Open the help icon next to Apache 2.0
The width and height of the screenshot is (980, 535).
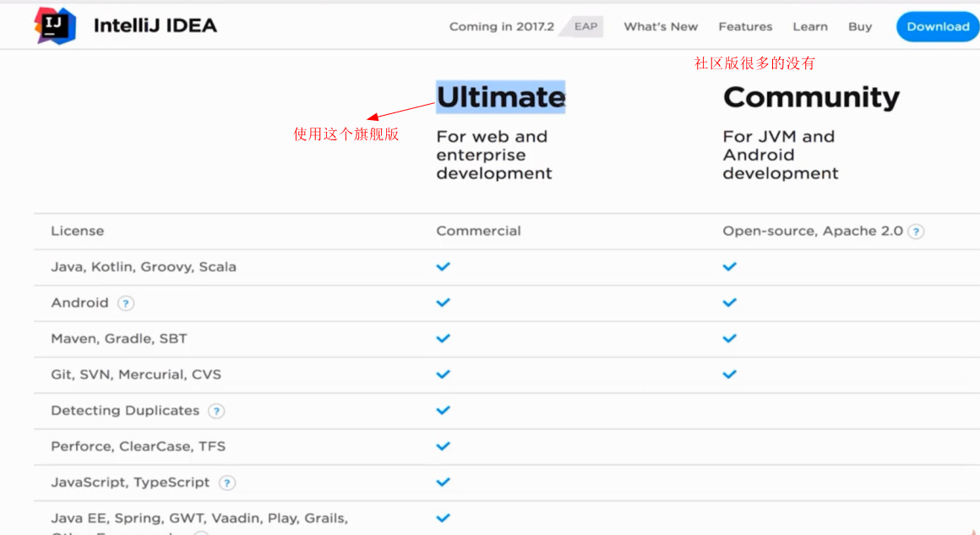tap(916, 232)
